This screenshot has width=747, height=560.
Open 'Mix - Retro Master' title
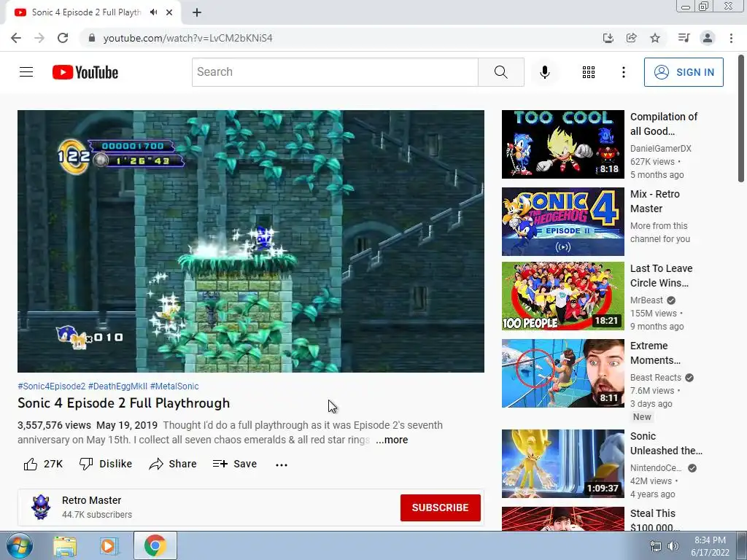tap(654, 201)
